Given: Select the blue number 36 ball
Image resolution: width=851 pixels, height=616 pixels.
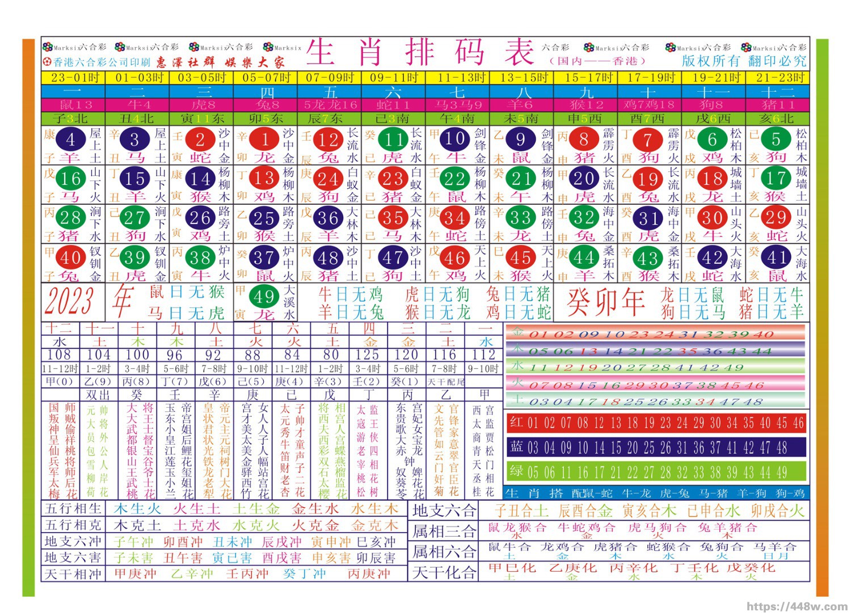Looking at the screenshot, I should coord(328,218).
